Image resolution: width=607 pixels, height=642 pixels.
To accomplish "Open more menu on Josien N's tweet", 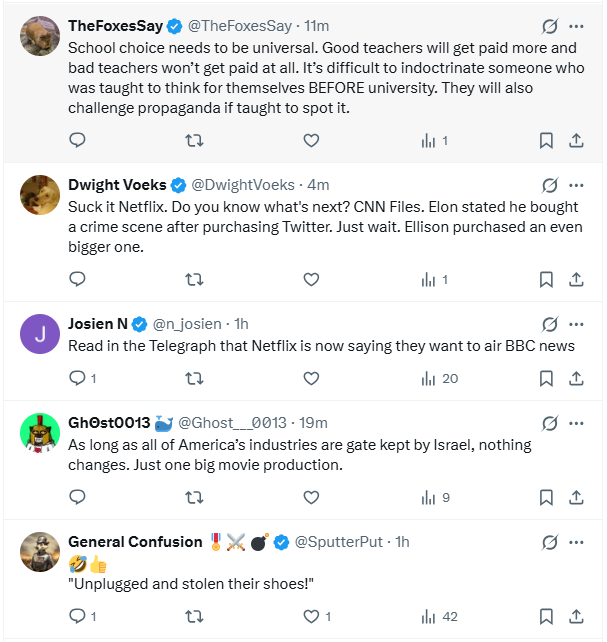I will (x=577, y=324).
